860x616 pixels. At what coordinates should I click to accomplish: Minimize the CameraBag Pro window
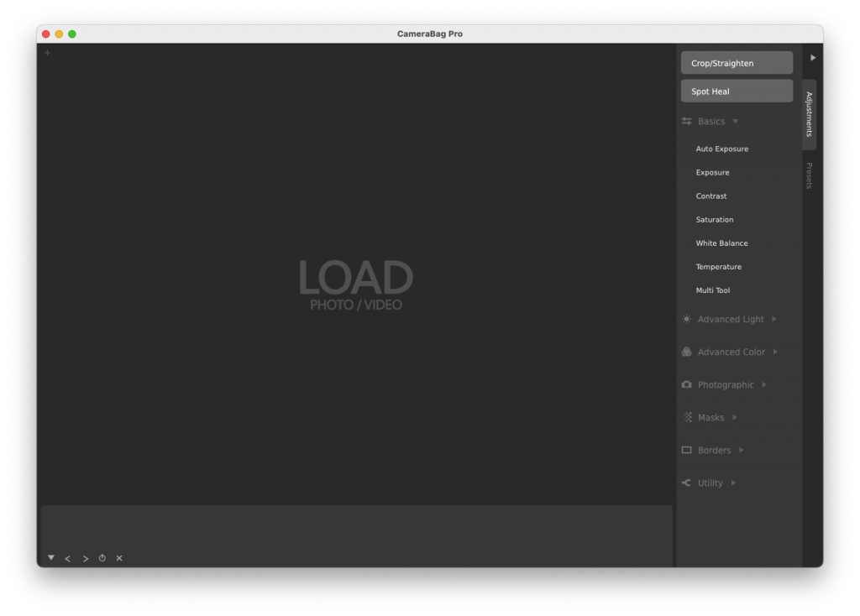[59, 34]
